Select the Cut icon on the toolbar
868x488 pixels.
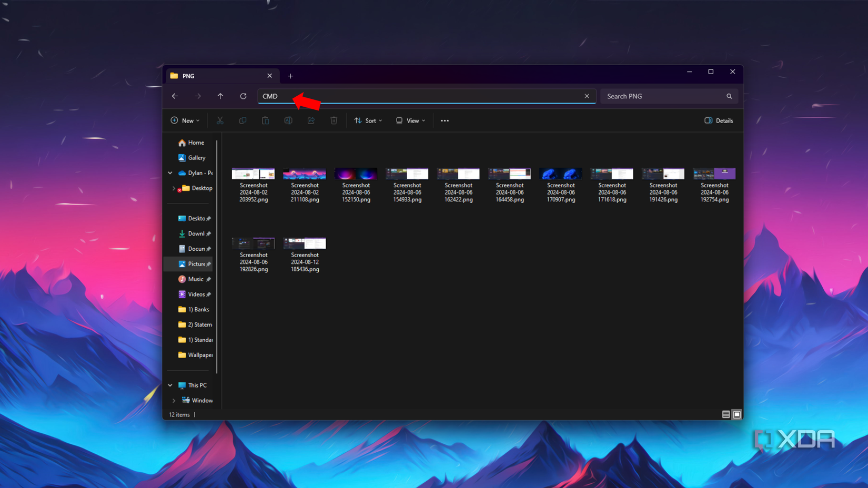(220, 120)
